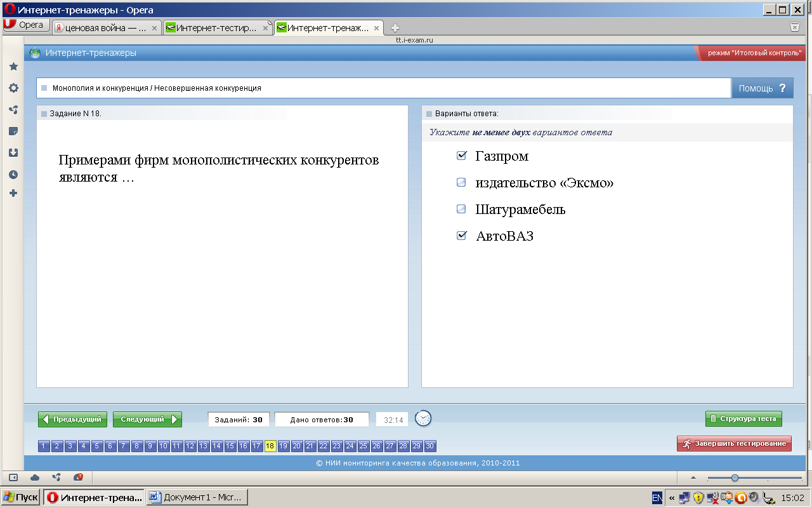The width and height of the screenshot is (812, 508).
Task: Click the disconnected network tray icon
Action: pyautogui.click(x=712, y=498)
